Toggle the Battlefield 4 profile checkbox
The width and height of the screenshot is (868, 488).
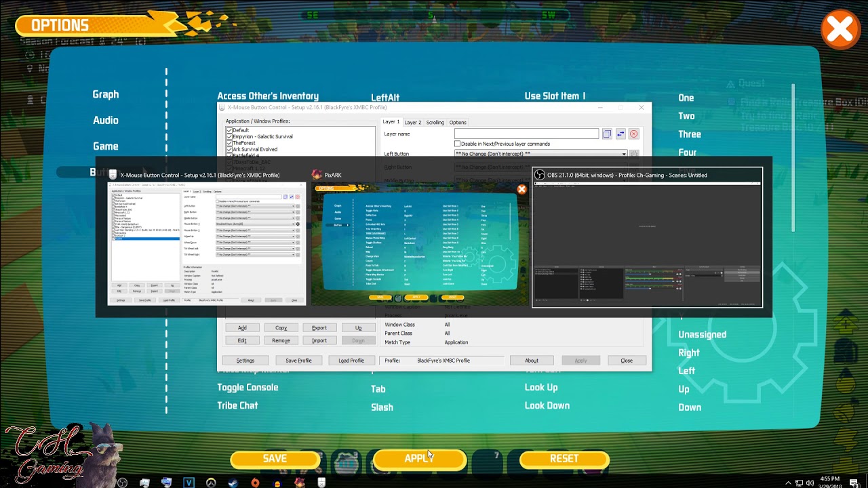(229, 155)
